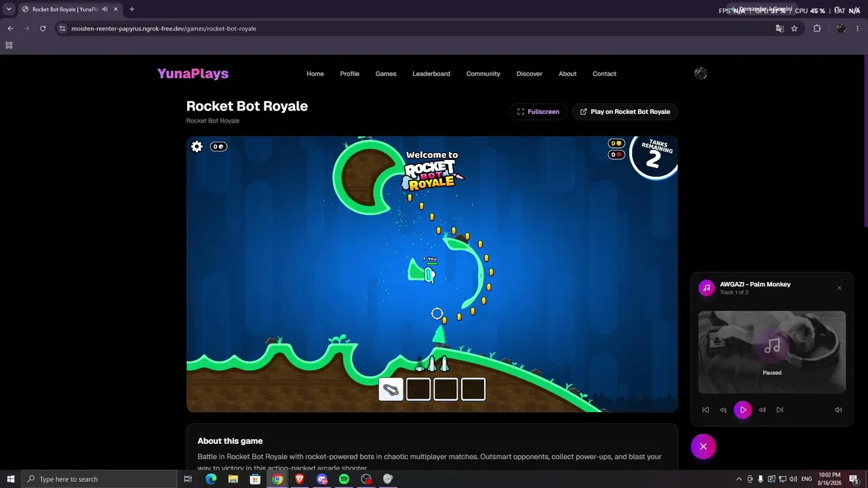Screen dimensions: 868x488
Task: Click the music note icon beside track title
Action: [x=707, y=288]
